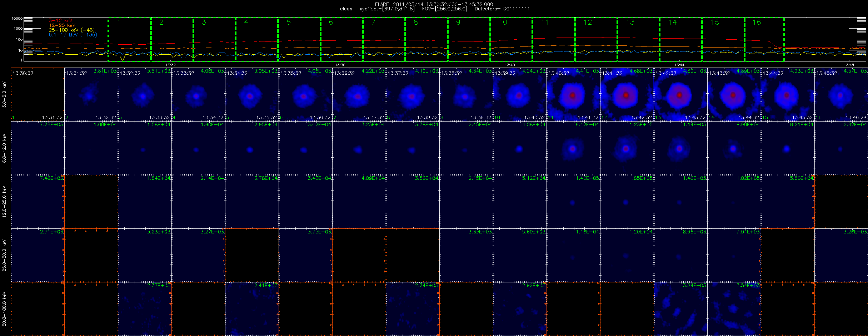This screenshot has height=336, width=868.
Task: Click the 5.80E+04 value label
Action: (x=802, y=178)
